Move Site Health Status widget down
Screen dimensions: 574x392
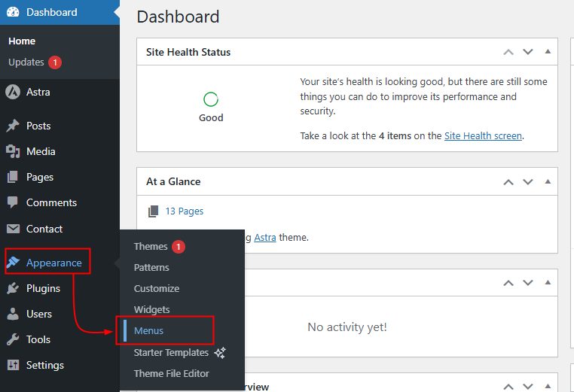(x=527, y=52)
